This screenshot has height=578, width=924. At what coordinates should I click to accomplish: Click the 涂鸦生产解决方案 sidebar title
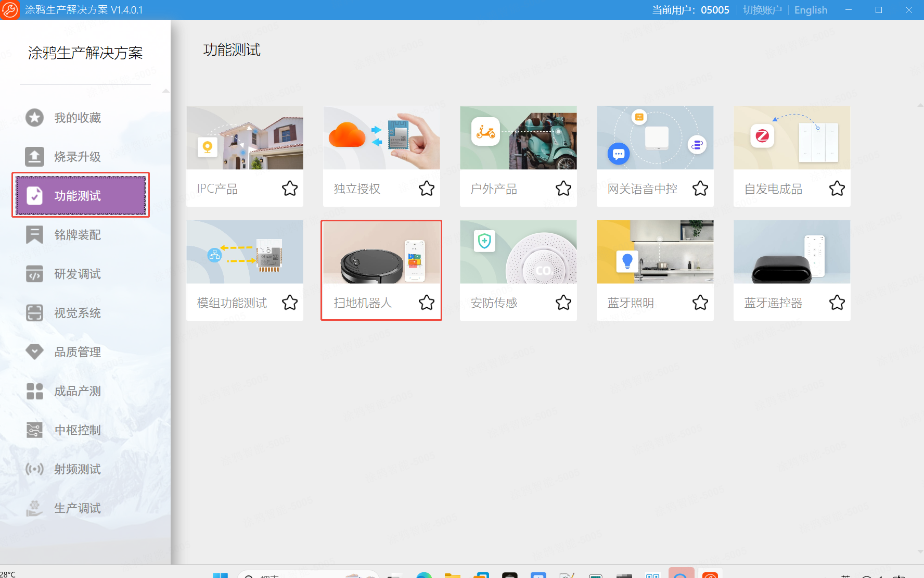(x=85, y=53)
